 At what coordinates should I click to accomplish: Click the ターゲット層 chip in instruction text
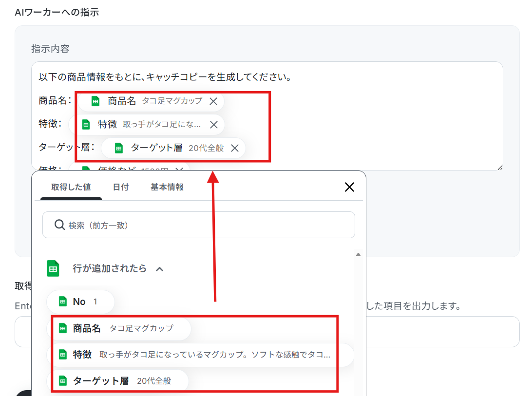[x=173, y=148]
